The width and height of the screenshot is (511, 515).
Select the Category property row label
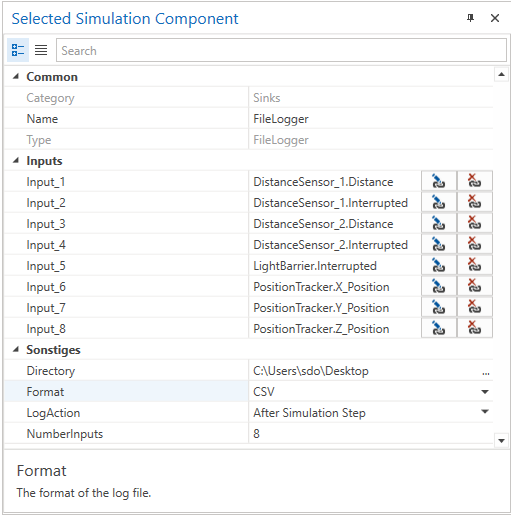pyautogui.click(x=50, y=98)
